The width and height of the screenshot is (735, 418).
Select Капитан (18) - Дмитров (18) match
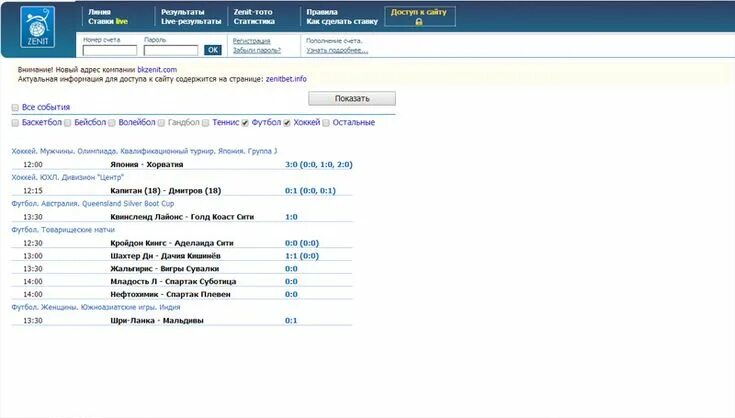(165, 191)
